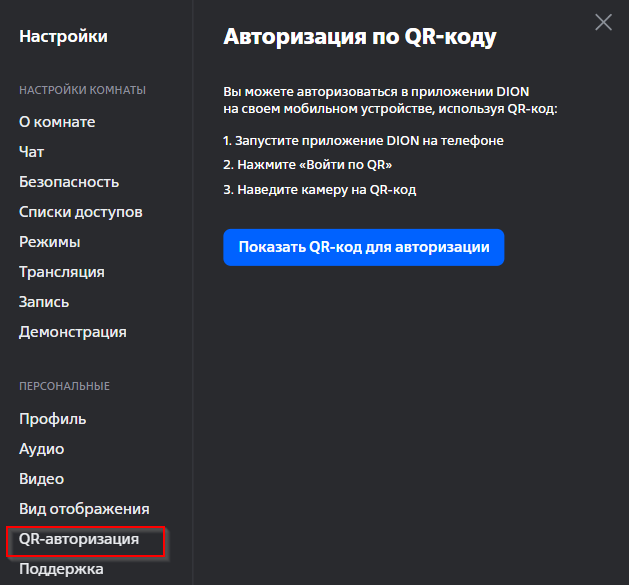Click the «Авторизация по QR-коду» heading
629x585 pixels.
(360, 37)
